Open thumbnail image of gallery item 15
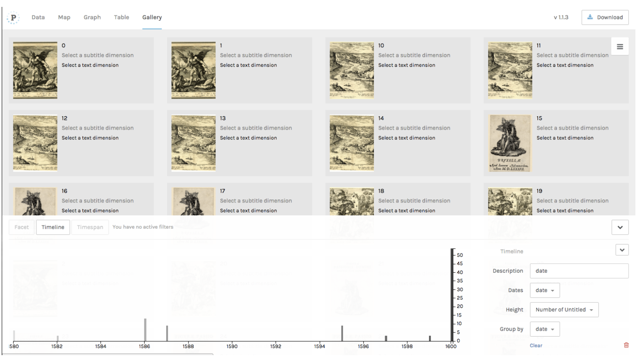644x362 pixels. 510,143
